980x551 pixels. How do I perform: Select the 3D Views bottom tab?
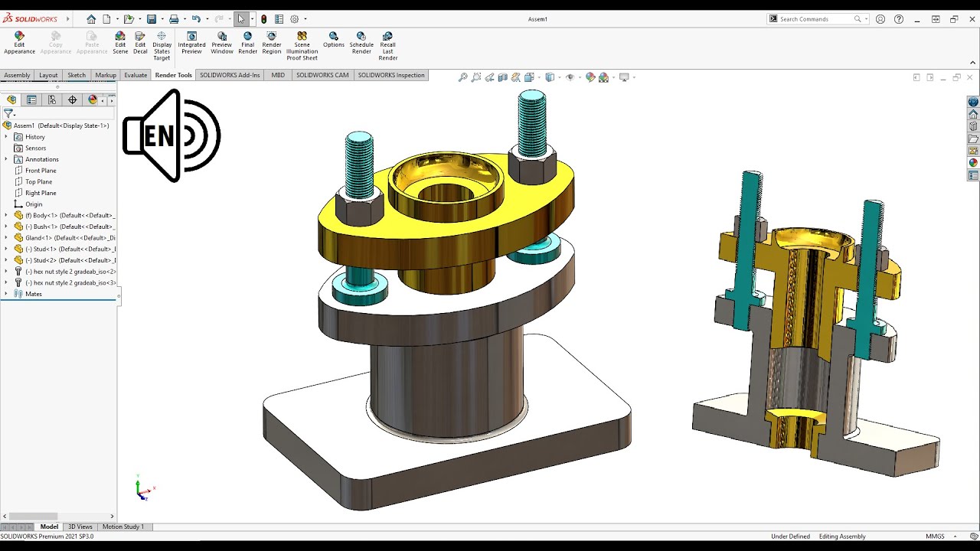[80, 527]
